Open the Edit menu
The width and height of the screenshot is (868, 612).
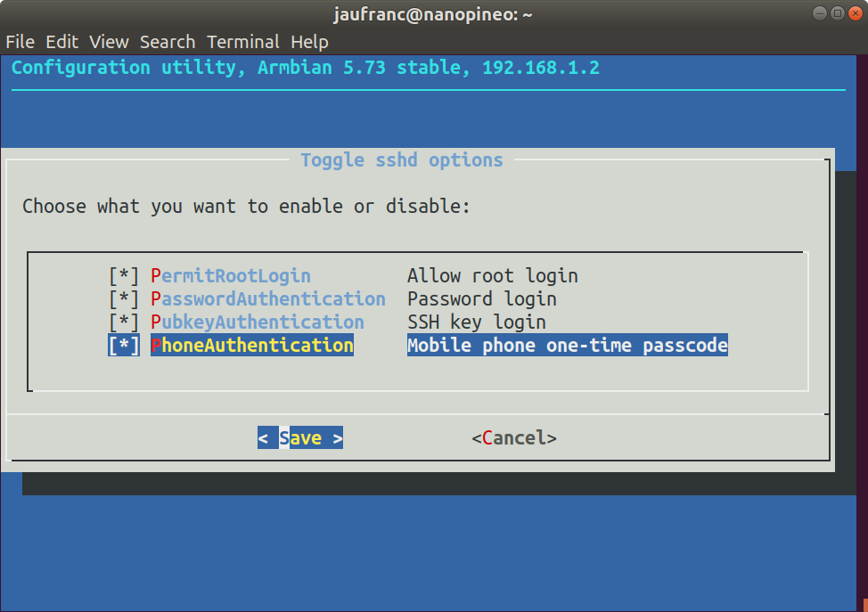click(62, 42)
